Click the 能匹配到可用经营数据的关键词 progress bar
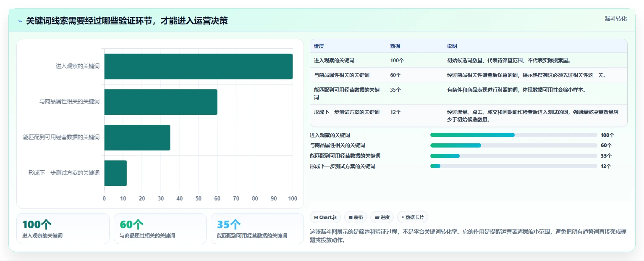 (513, 156)
